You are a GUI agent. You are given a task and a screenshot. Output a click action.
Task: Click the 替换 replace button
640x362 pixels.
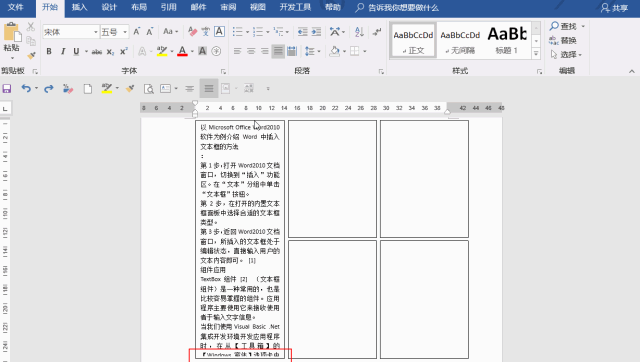pos(563,40)
